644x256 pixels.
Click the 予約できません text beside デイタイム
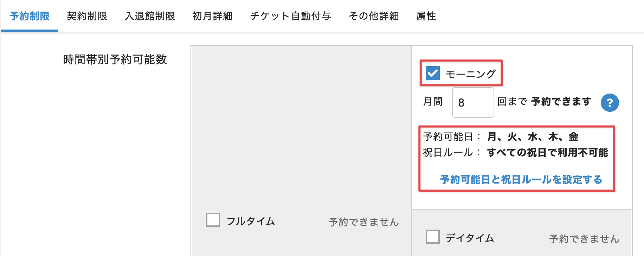click(x=584, y=239)
